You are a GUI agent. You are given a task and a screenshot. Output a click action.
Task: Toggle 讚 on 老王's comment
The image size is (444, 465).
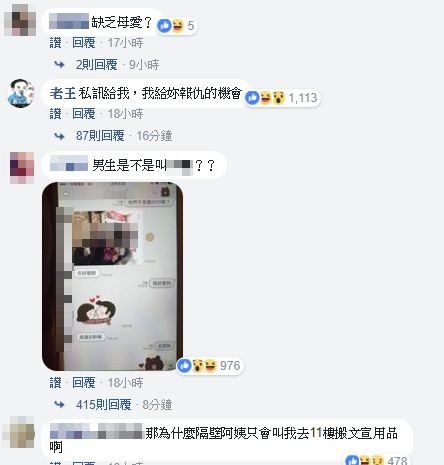pyautogui.click(x=56, y=114)
